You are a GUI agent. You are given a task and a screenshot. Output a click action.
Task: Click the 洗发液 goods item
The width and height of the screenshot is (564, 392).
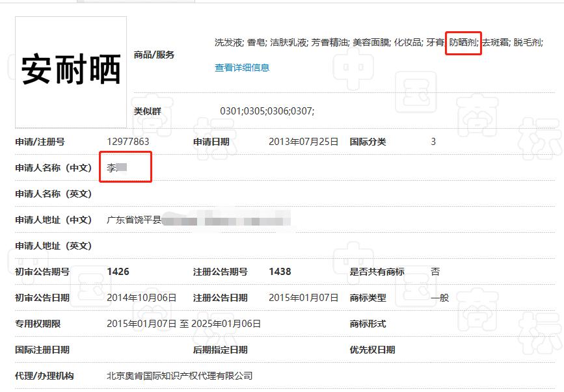tap(227, 42)
